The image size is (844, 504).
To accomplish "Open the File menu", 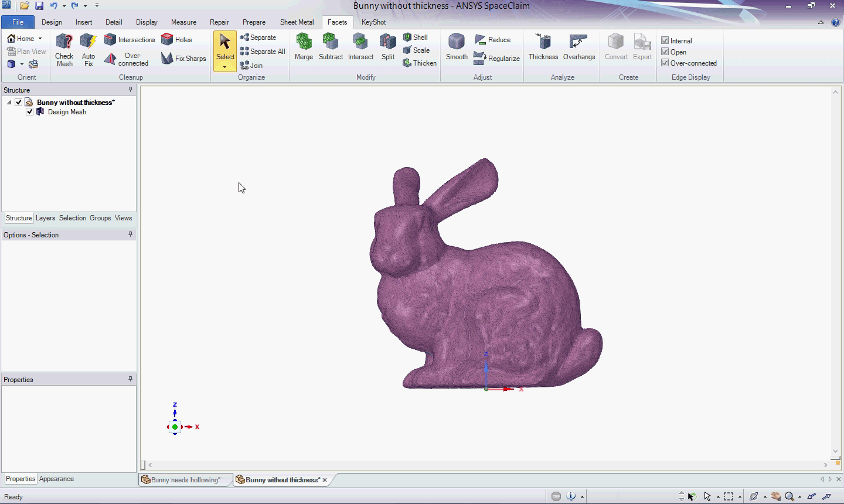I will (x=18, y=22).
